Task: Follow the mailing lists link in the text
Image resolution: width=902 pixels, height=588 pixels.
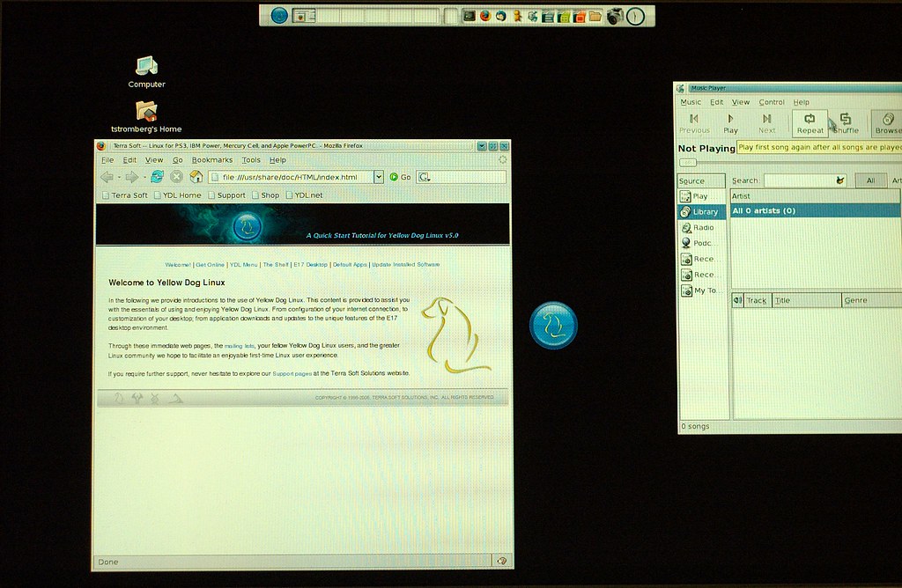Action: point(240,346)
